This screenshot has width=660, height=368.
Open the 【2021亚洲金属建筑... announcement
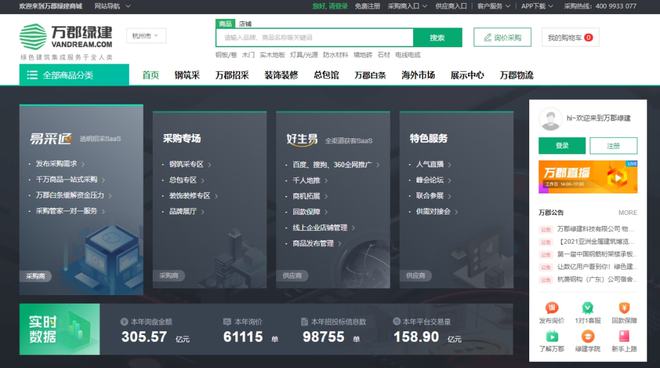click(x=595, y=242)
